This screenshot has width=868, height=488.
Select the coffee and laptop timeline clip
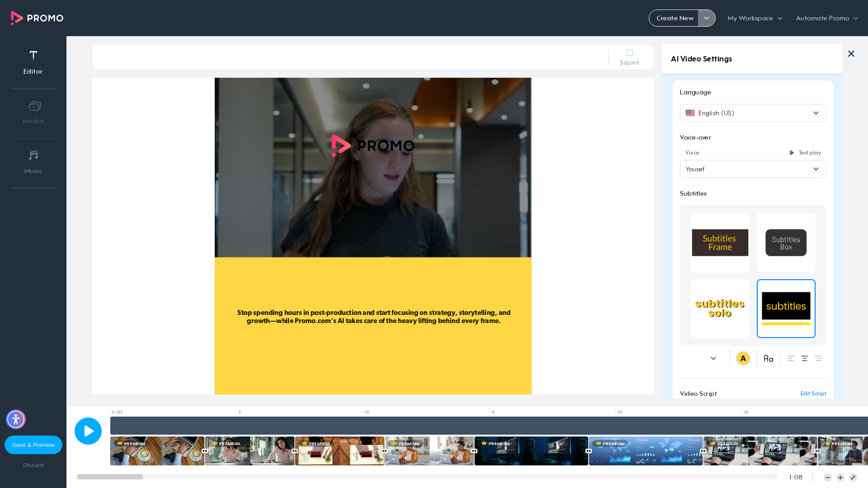[157, 451]
